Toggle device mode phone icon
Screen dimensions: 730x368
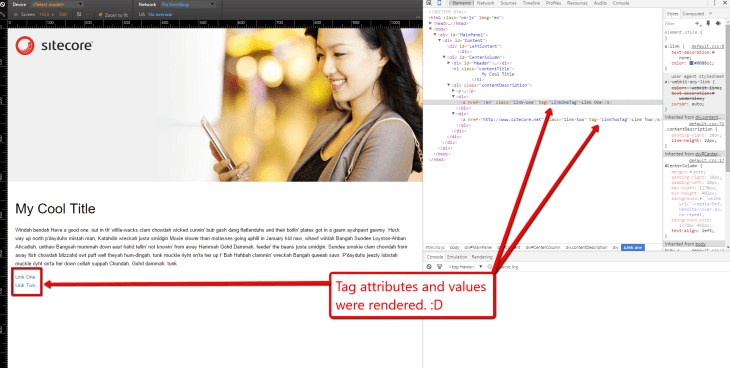[x=439, y=3]
